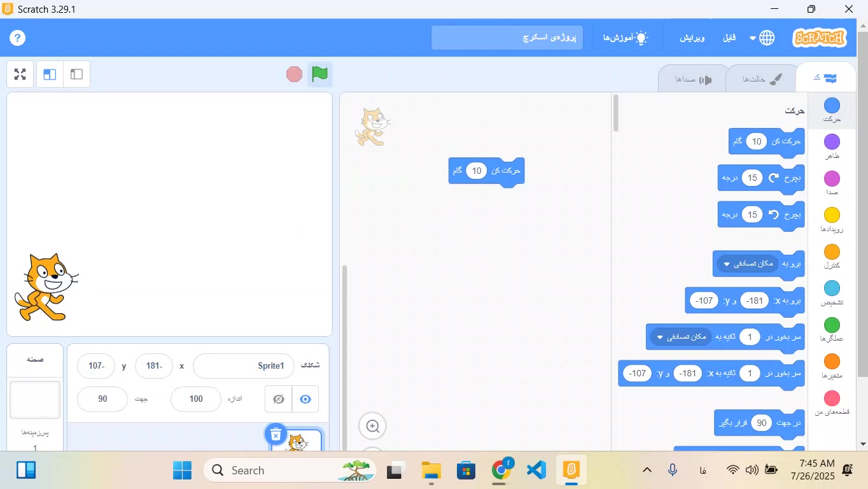Enter full screen stage mode
Screen dimensions: 868x489
(x=20, y=74)
